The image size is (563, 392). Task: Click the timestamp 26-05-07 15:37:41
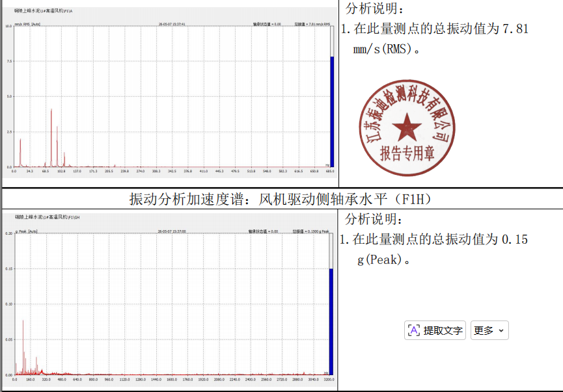172,24
